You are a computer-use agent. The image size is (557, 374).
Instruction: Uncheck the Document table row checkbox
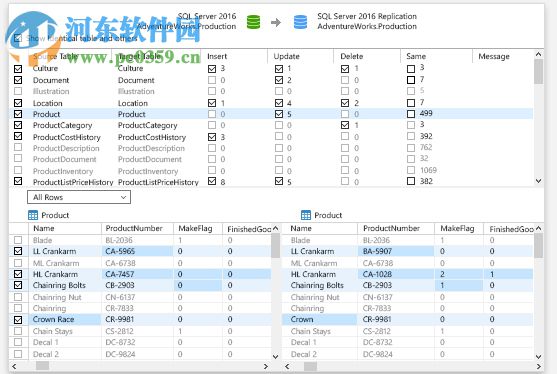[18, 80]
